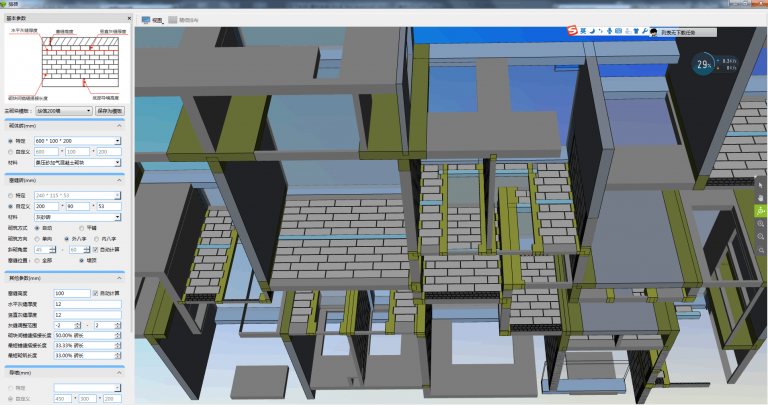Click the Sogou microphone voice input icon
768x405 pixels.
point(609,31)
